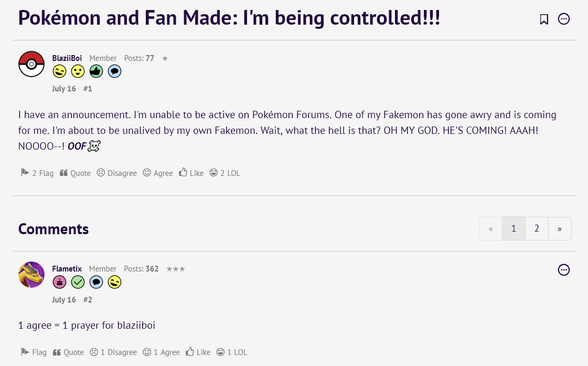Screen dimensions: 588x366
Task: Go to next comments page arrow
Action: point(560,229)
